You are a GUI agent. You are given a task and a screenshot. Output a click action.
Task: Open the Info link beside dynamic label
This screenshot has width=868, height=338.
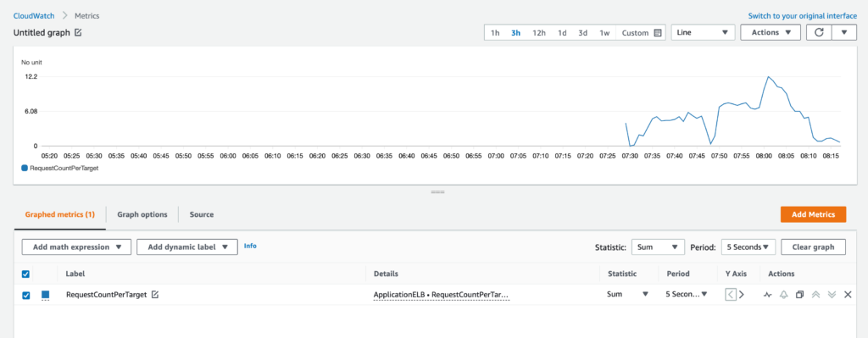[250, 246]
